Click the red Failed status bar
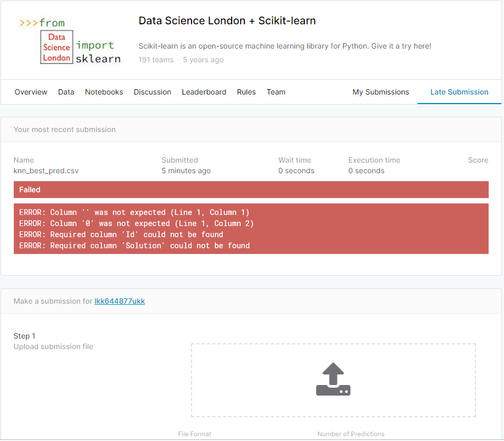 point(251,190)
